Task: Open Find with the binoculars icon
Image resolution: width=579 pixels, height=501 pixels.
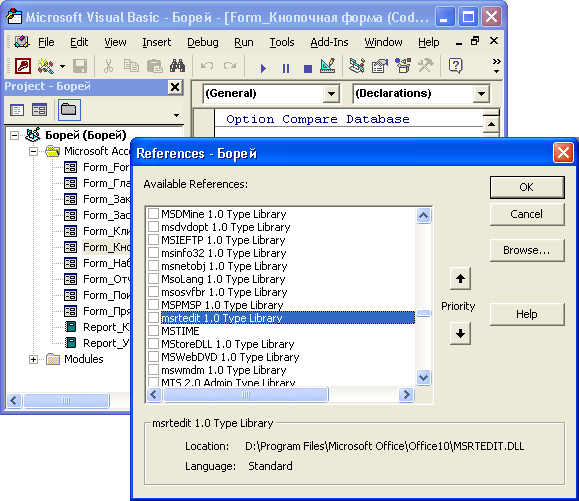Action: (178, 66)
